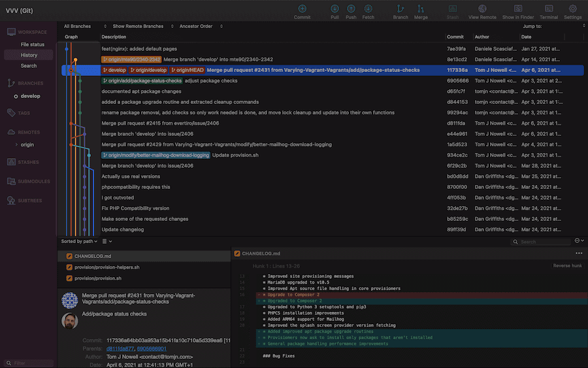
Task: Open parent commit d811fda link
Action: click(x=120, y=348)
